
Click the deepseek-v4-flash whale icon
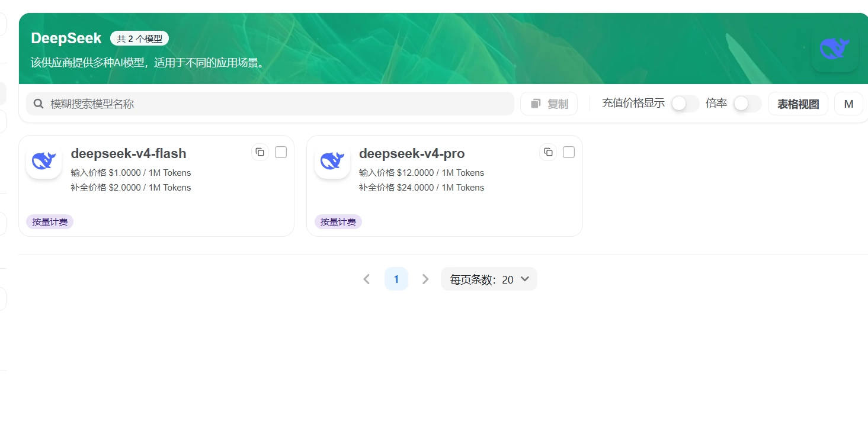pyautogui.click(x=44, y=160)
